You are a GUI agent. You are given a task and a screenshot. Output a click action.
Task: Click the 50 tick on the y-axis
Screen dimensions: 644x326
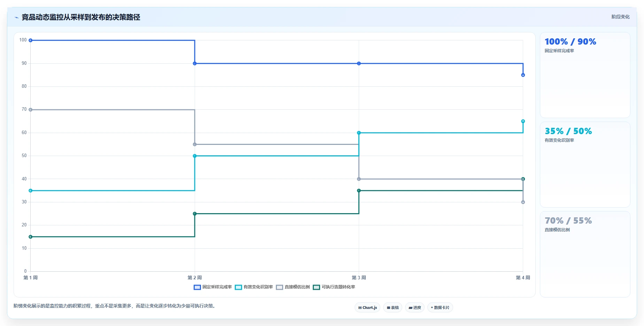point(24,156)
